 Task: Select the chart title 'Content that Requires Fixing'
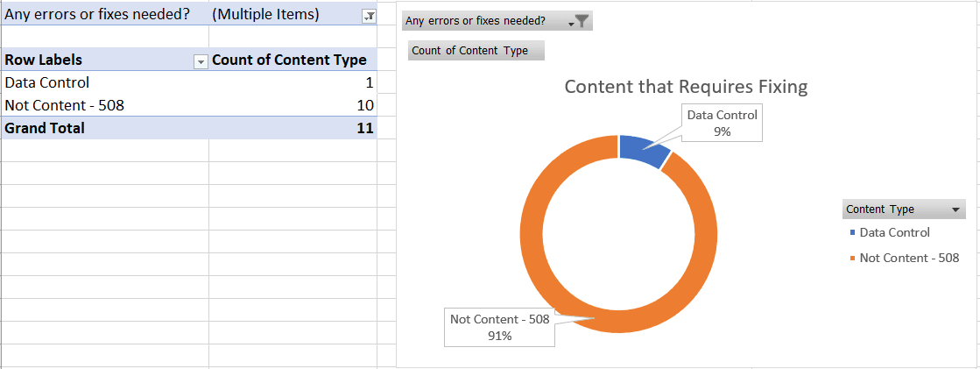(x=686, y=87)
